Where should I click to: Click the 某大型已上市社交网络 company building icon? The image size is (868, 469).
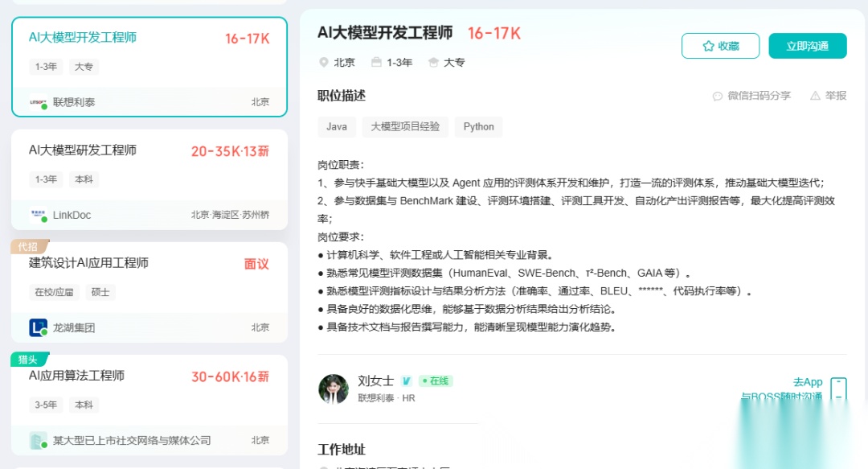tap(39, 441)
